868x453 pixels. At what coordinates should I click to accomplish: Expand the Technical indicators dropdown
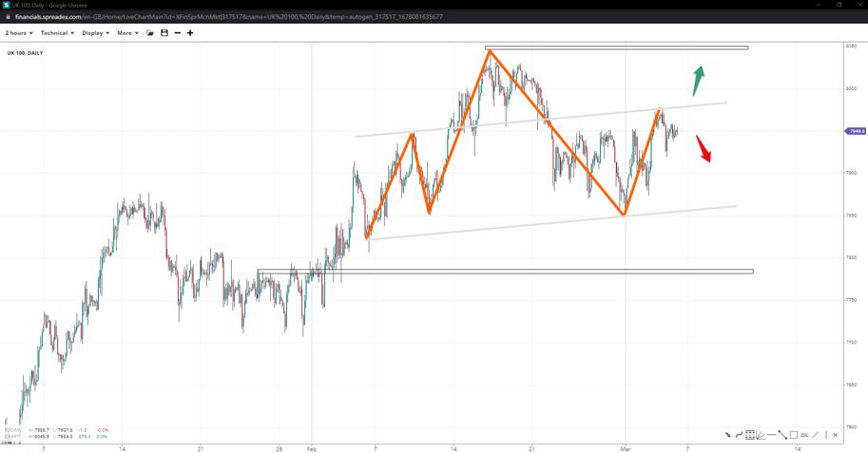coord(57,33)
